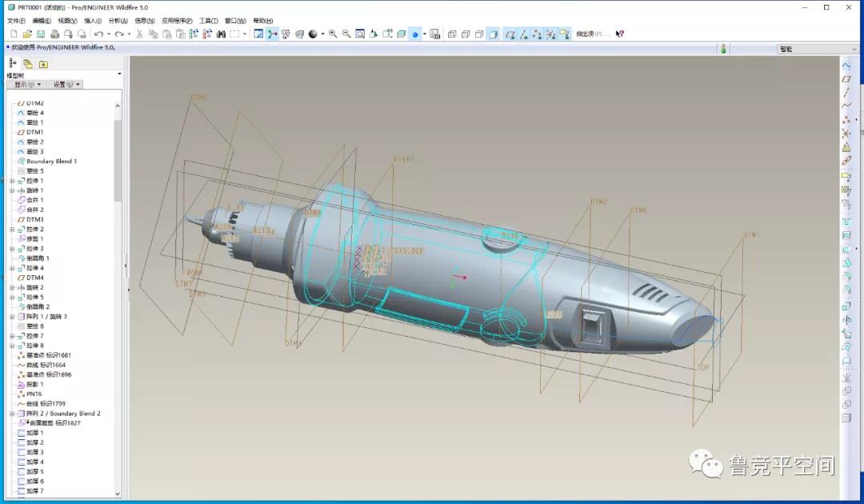Image resolution: width=864 pixels, height=504 pixels.
Task: Open the context-sensitive help pointer icon
Action: 619,34
